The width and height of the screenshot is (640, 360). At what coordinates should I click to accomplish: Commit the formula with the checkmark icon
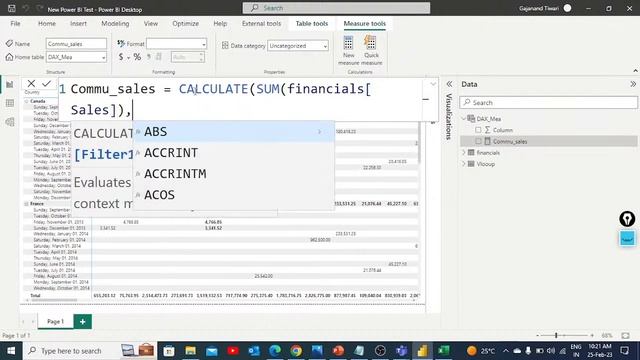(47, 84)
